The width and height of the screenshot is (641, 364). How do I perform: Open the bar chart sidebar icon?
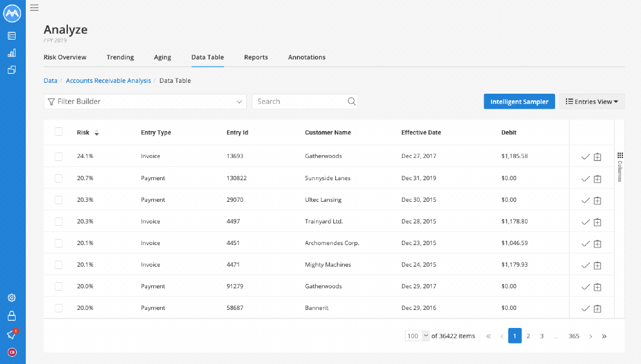(12, 53)
